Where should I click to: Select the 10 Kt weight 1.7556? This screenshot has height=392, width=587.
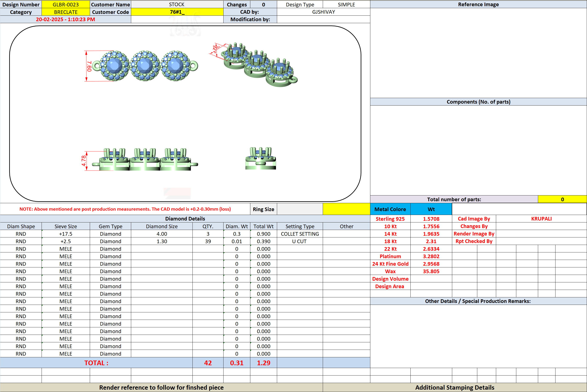click(431, 226)
